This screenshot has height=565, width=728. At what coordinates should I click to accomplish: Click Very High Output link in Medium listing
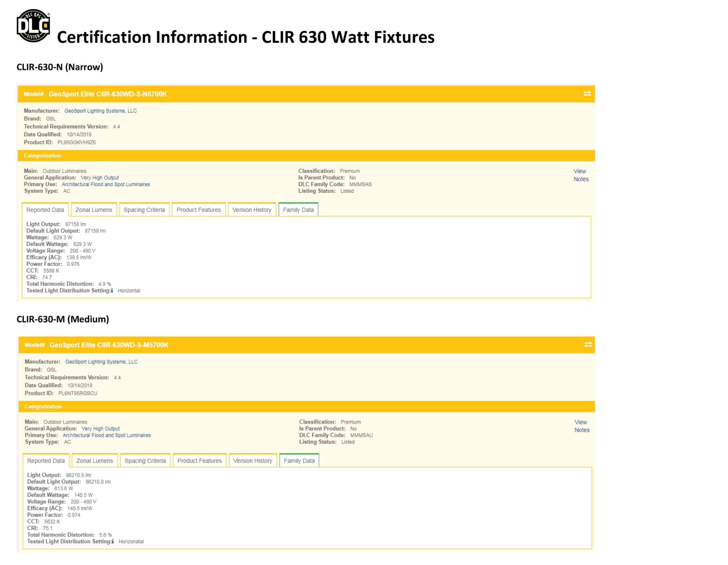tap(101, 429)
